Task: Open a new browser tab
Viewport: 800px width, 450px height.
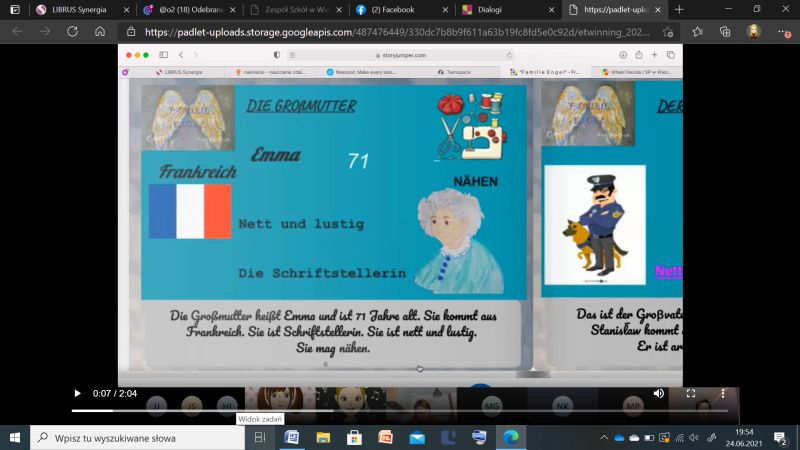Action: tap(679, 9)
